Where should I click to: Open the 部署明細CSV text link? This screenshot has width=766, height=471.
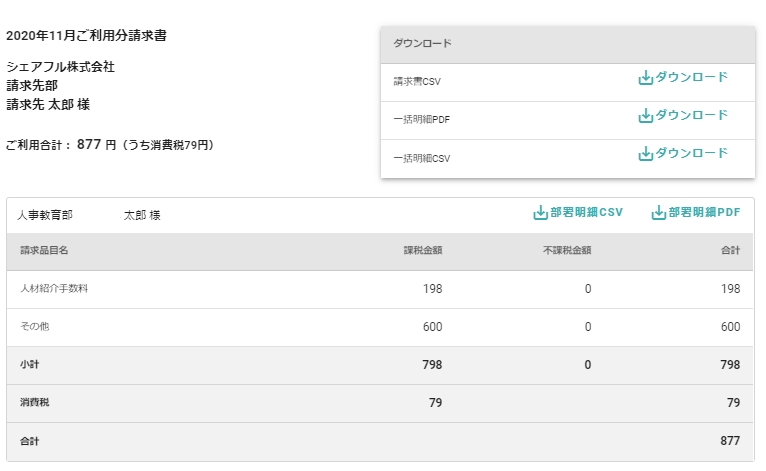click(586, 213)
